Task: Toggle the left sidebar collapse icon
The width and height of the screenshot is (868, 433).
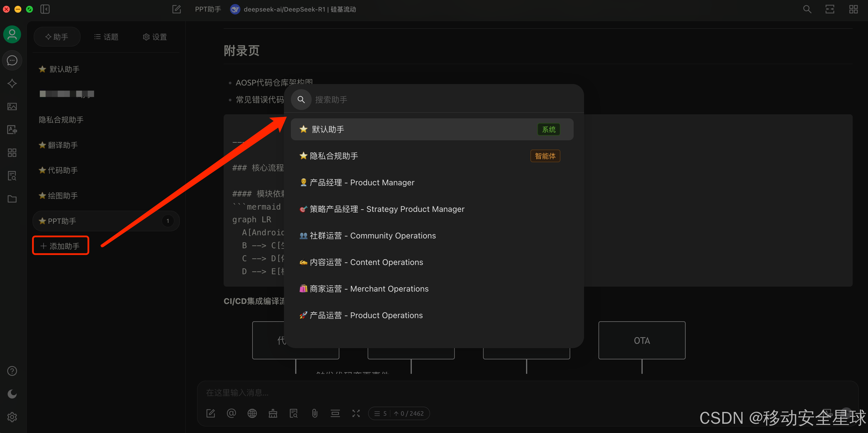Action: point(45,9)
